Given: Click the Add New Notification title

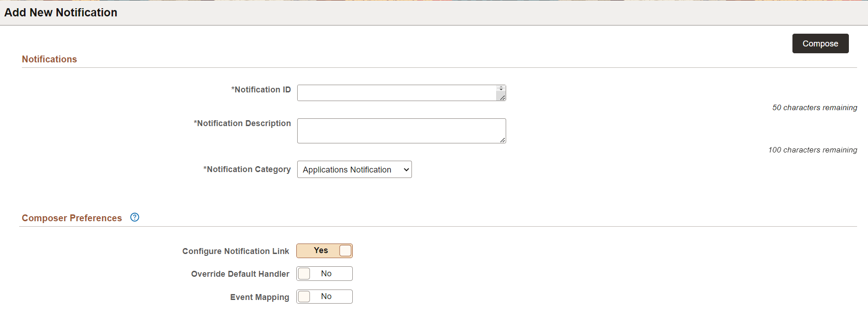Looking at the screenshot, I should click(61, 13).
